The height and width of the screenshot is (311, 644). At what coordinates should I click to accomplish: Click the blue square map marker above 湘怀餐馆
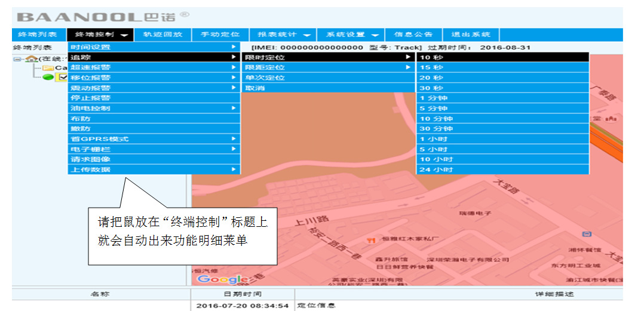click(x=587, y=234)
